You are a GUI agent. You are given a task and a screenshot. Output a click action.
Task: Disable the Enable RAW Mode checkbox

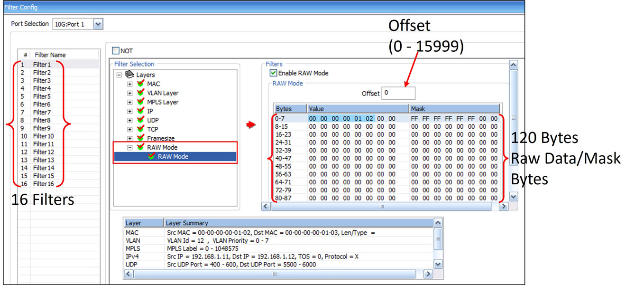pyautogui.click(x=273, y=73)
